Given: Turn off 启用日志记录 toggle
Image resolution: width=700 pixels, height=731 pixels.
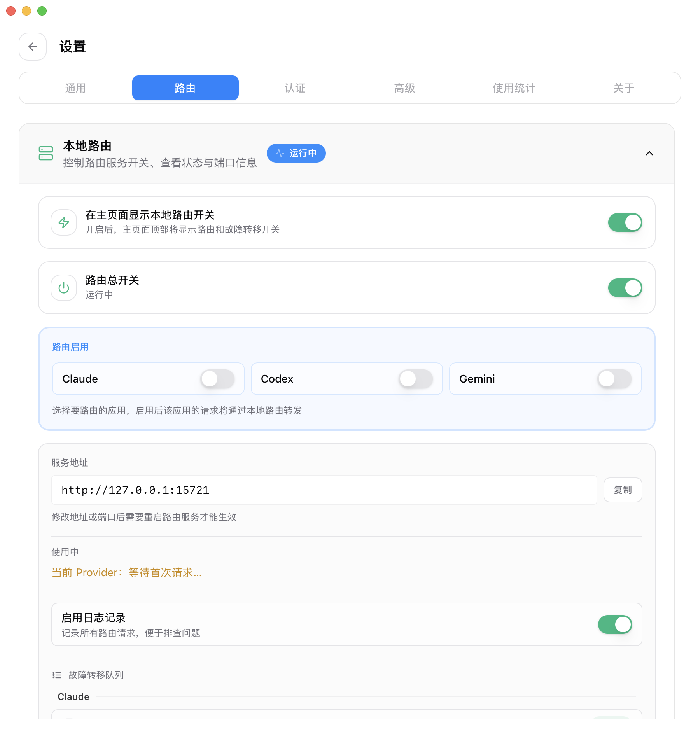Looking at the screenshot, I should [x=615, y=624].
